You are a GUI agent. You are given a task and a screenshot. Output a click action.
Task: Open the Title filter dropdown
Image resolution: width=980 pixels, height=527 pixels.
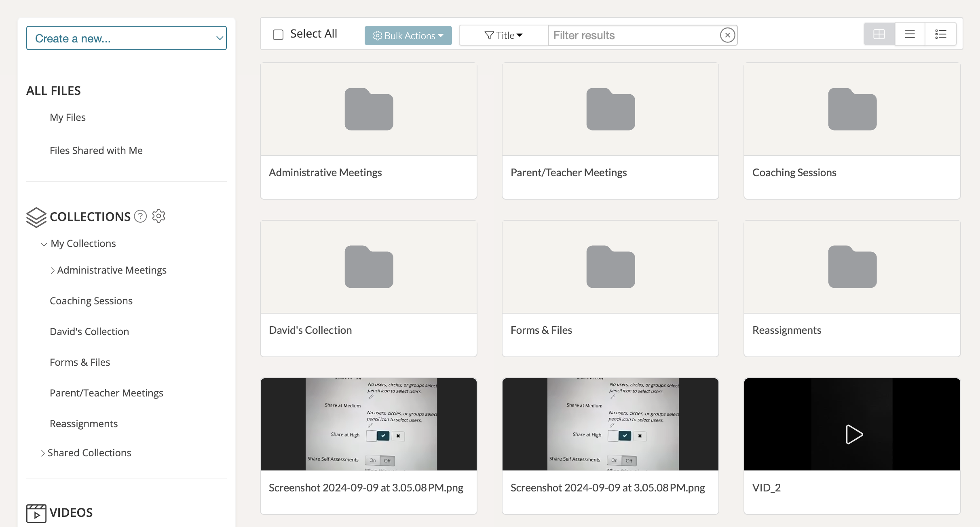coord(503,36)
